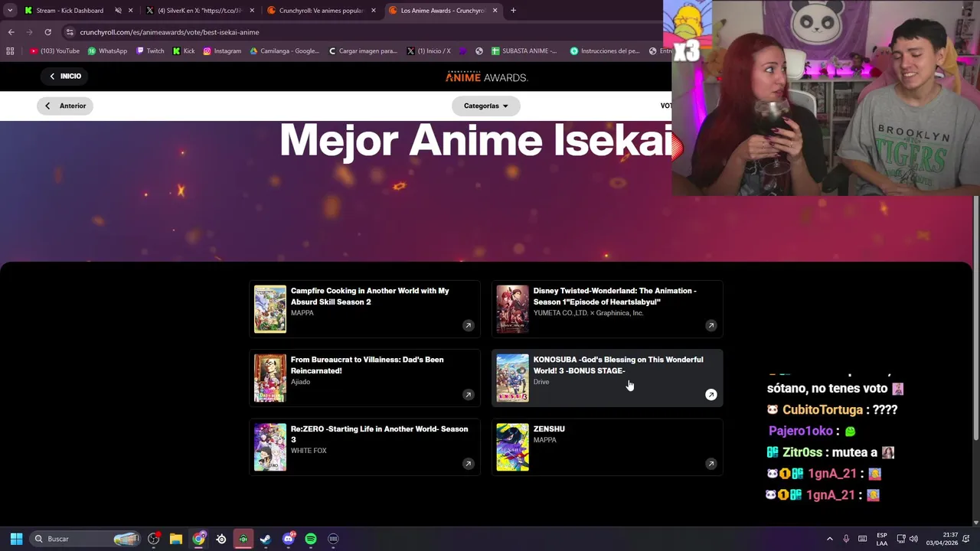Open SUBASTA ANIME bookmark
Image resolution: width=980 pixels, height=551 pixels.
click(x=524, y=51)
